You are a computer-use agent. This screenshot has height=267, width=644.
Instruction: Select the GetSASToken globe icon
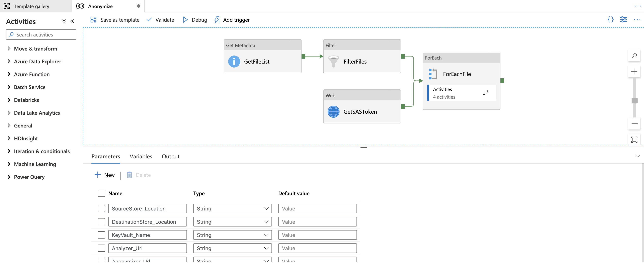333,112
